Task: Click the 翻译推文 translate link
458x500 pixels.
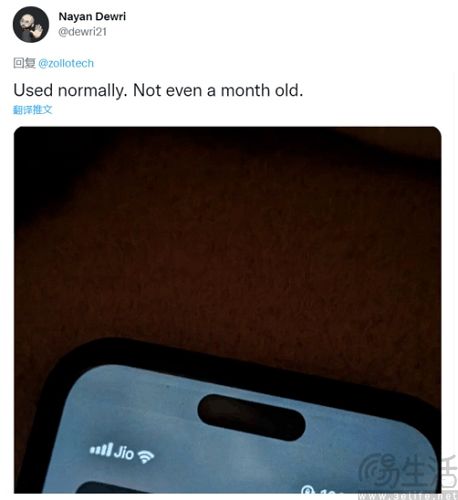Action: (33, 109)
